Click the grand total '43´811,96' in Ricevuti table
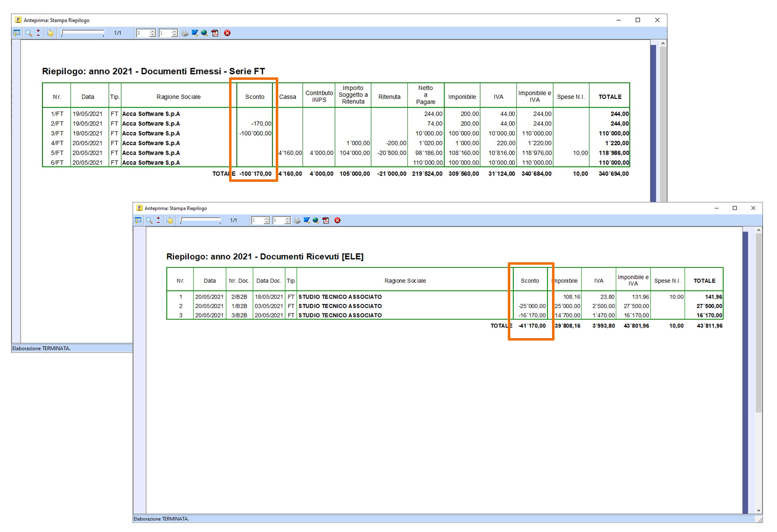777x532 pixels. [x=710, y=326]
